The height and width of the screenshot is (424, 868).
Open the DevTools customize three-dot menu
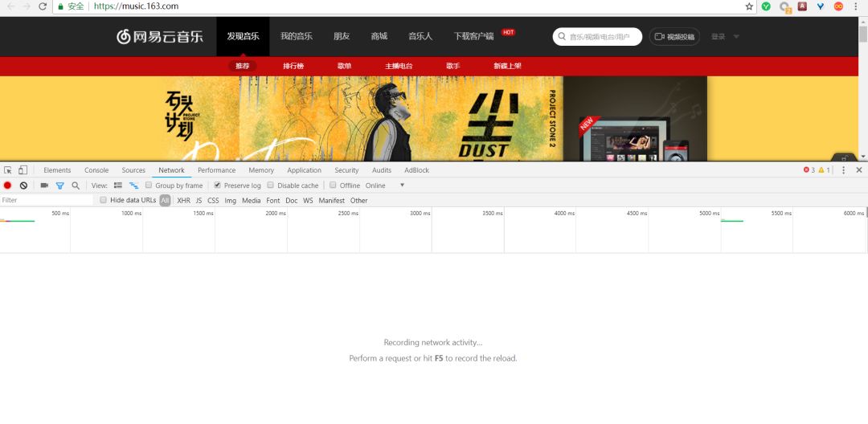click(x=844, y=170)
